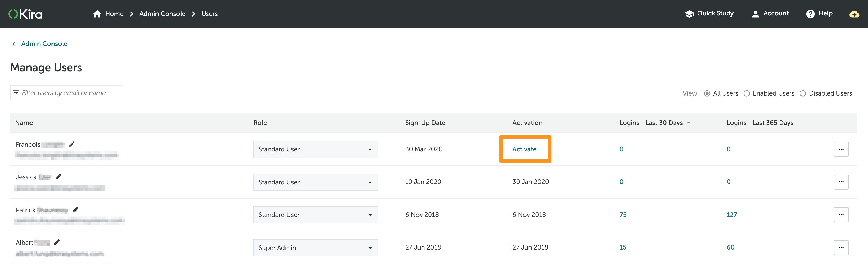Click the pencil edit icon beside Francois
The height and width of the screenshot is (265, 868).
click(71, 144)
